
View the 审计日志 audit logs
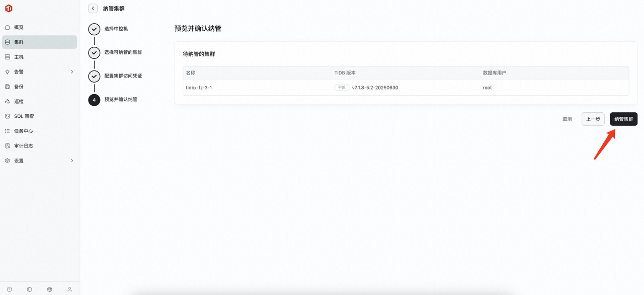pyautogui.click(x=23, y=145)
